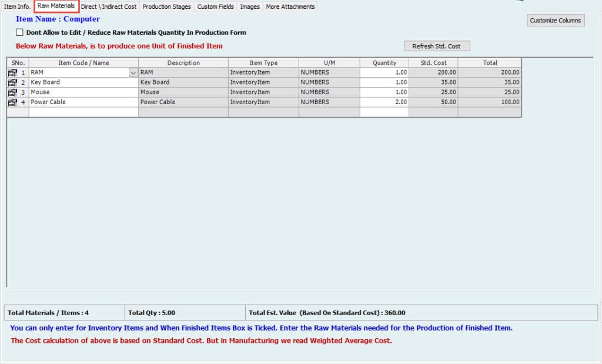The width and height of the screenshot is (602, 364).
Task: Click the row icon beside Mouse row 3
Action: pyautogui.click(x=12, y=92)
